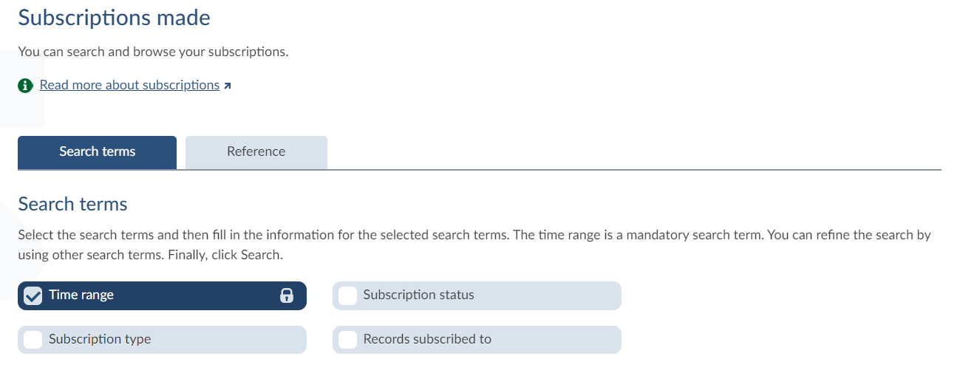
Task: Click the Subscription status label text
Action: click(418, 295)
